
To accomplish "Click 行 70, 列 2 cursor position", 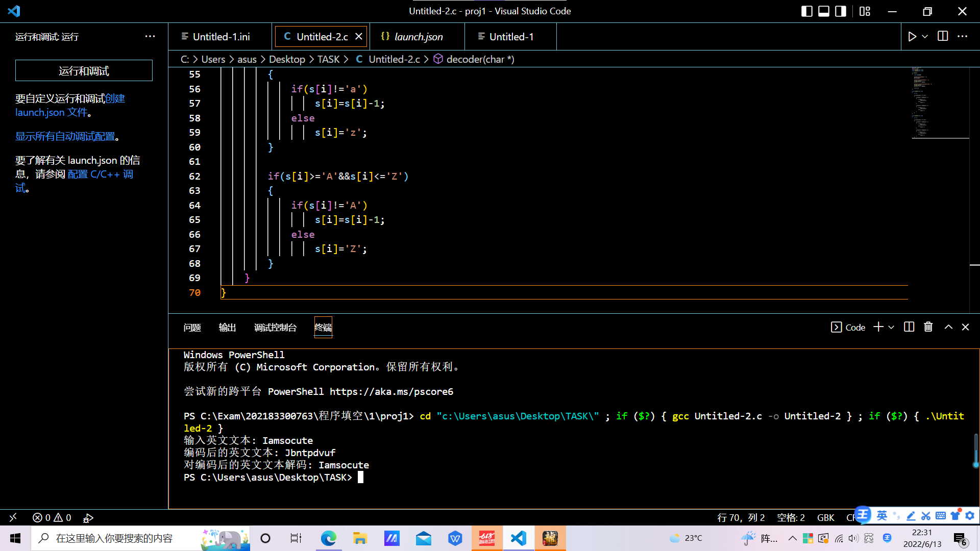I will (741, 517).
